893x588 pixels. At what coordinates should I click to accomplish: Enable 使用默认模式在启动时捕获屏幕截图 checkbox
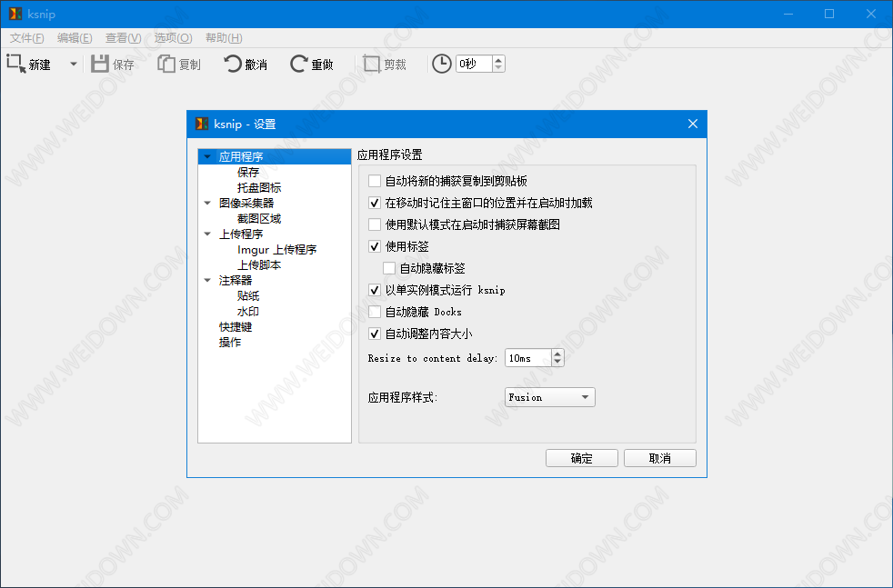click(x=375, y=224)
